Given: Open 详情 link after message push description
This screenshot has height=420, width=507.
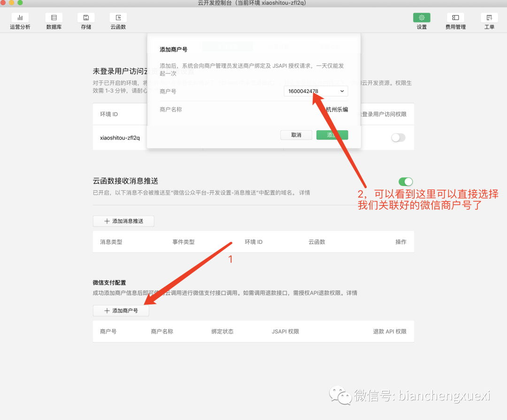Looking at the screenshot, I should (305, 193).
